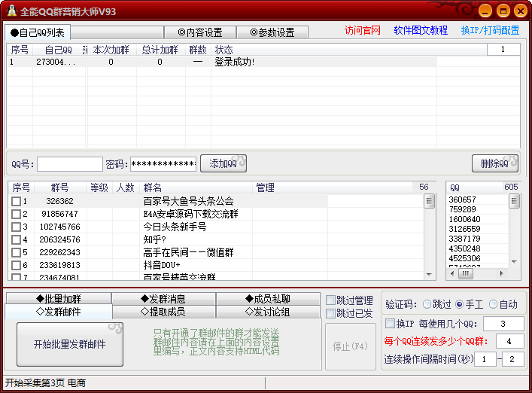The height and width of the screenshot is (393, 532).
Task: Select group name 今日头条新手号
Action: click(175, 227)
